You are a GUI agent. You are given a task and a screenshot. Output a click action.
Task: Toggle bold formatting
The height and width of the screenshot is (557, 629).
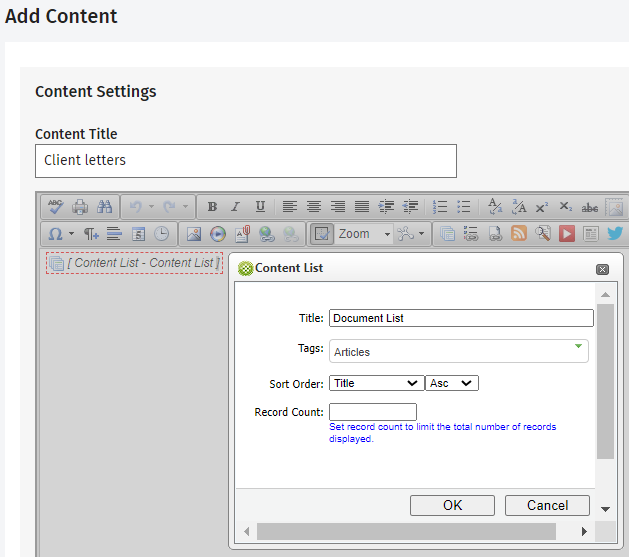tap(212, 207)
